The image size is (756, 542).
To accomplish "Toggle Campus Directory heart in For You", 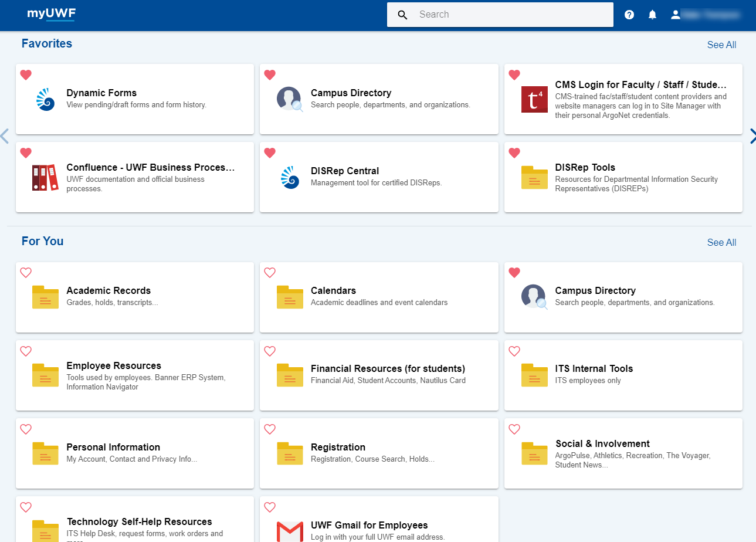I will point(514,273).
